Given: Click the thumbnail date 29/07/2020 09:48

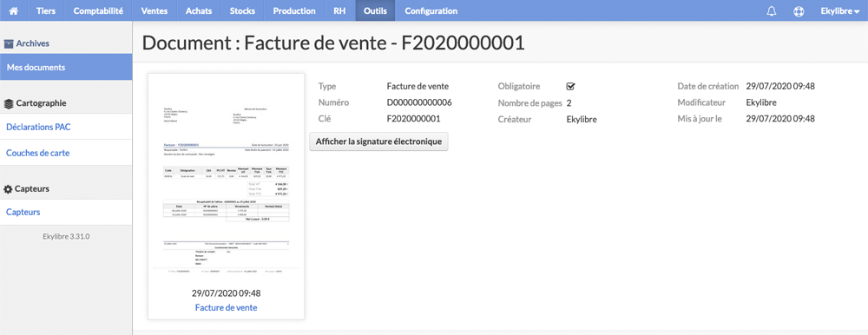Looking at the screenshot, I should coord(226,293).
